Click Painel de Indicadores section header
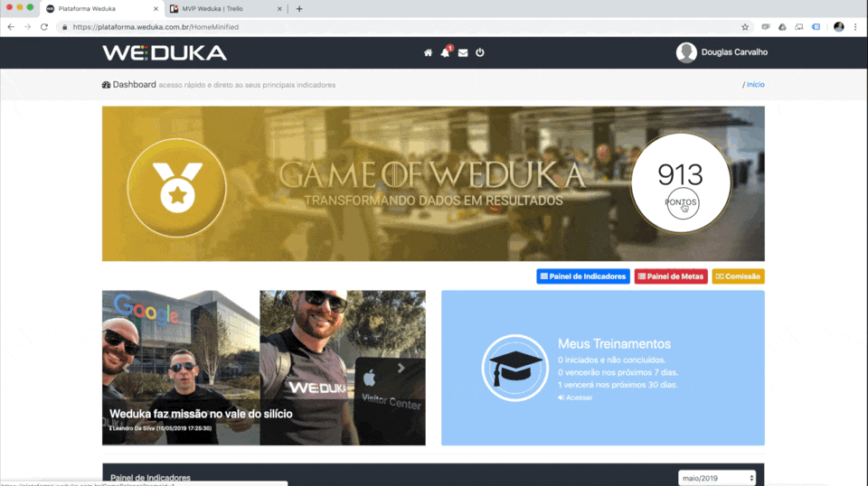The width and height of the screenshot is (868, 486). (x=151, y=478)
